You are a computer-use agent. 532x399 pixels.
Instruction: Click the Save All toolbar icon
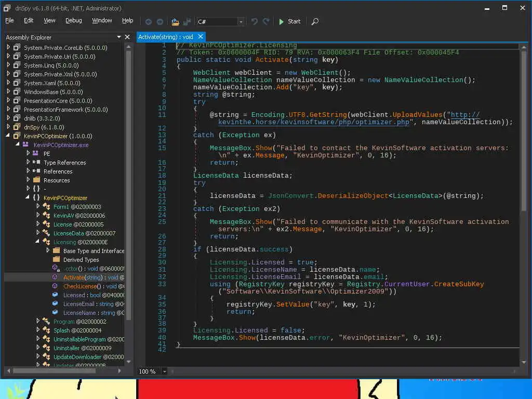tap(187, 22)
